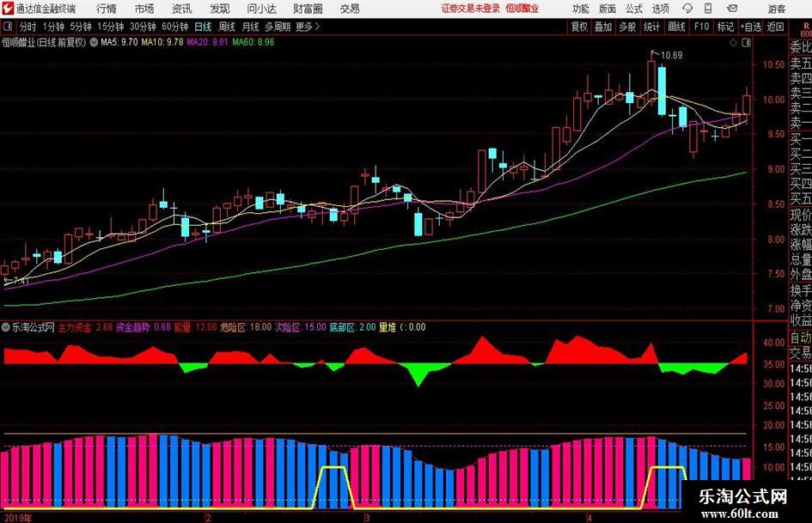
Task: Click the 画线 drawing toolbar button
Action: (676, 27)
